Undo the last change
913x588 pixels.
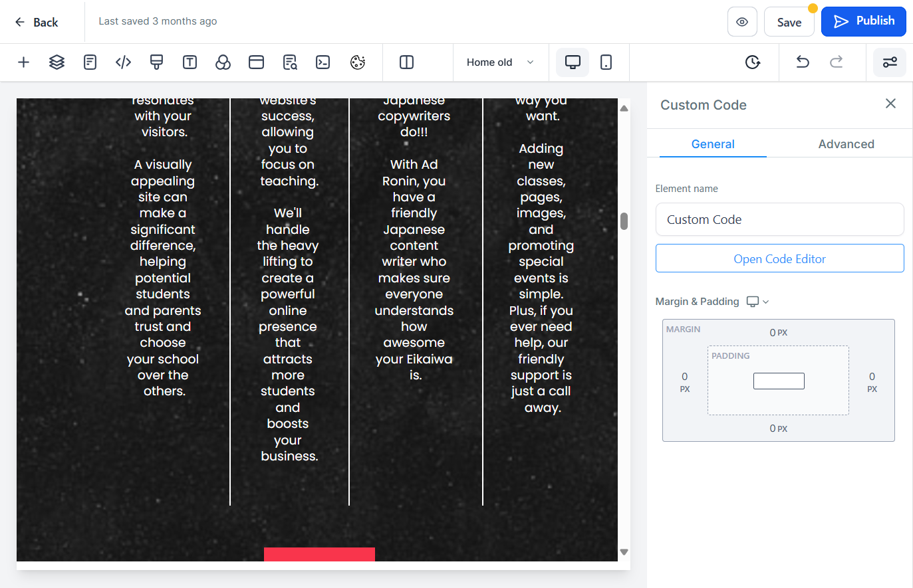click(803, 62)
